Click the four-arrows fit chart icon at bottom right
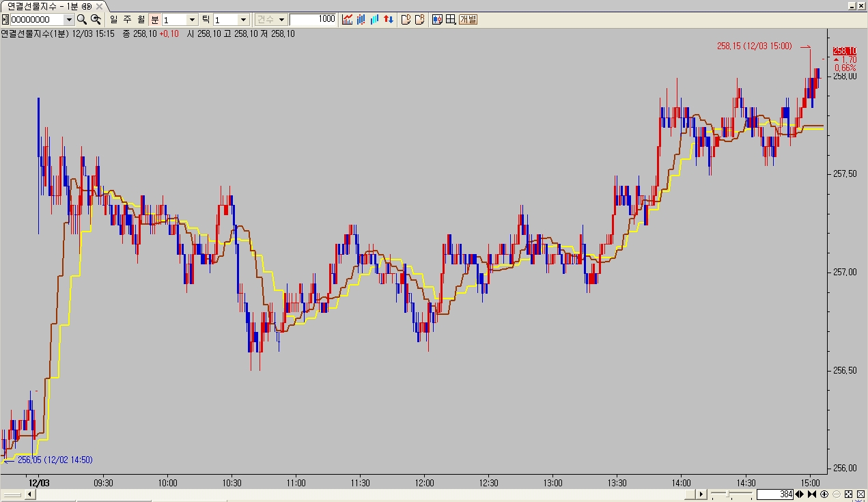The width and height of the screenshot is (868, 502). [848, 494]
